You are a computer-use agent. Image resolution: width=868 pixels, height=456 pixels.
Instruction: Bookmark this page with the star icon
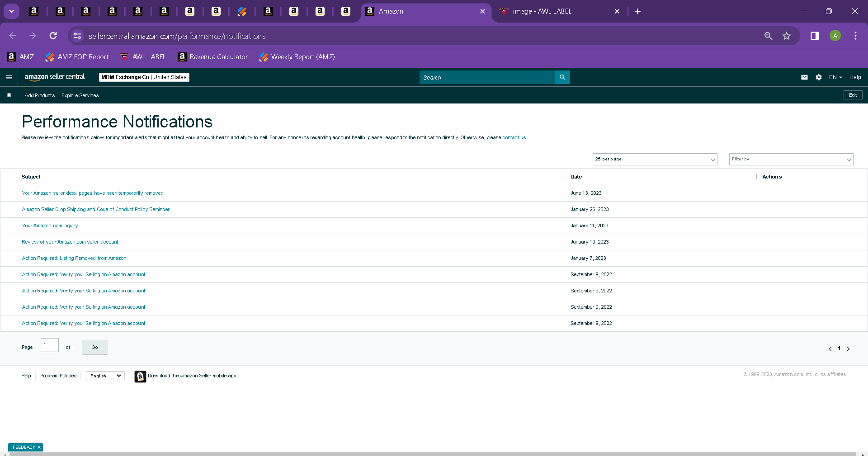click(x=787, y=36)
